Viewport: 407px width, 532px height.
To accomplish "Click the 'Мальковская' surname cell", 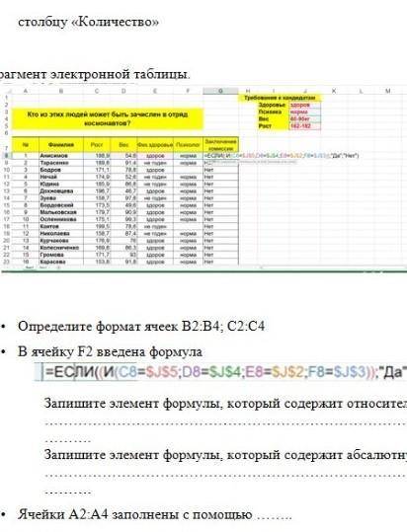I will coord(61,212).
